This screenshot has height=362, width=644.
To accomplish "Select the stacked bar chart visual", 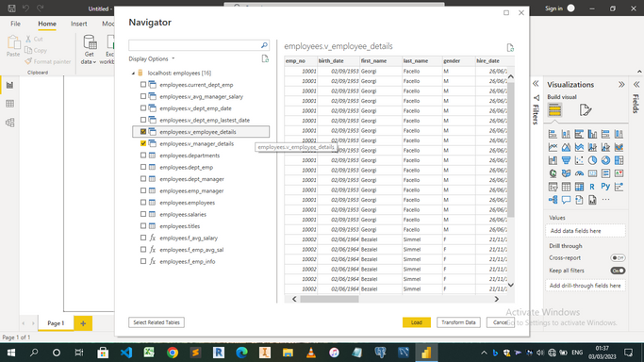I will [x=553, y=134].
